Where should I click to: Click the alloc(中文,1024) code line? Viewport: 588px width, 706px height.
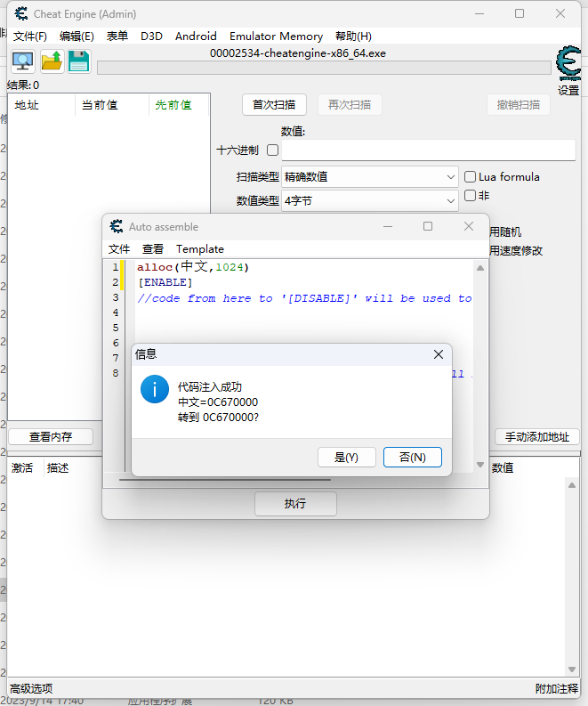193,267
